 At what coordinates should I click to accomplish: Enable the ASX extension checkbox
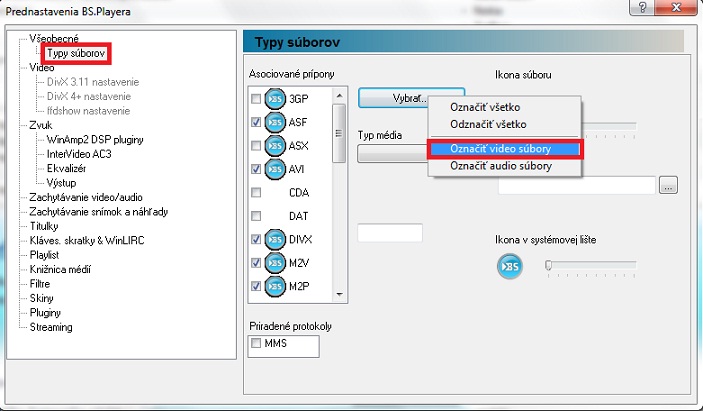(256, 146)
